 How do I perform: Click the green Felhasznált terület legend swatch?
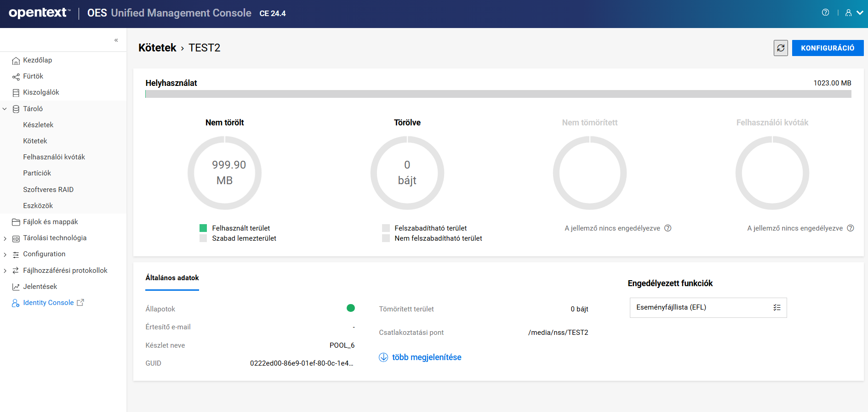pos(203,228)
